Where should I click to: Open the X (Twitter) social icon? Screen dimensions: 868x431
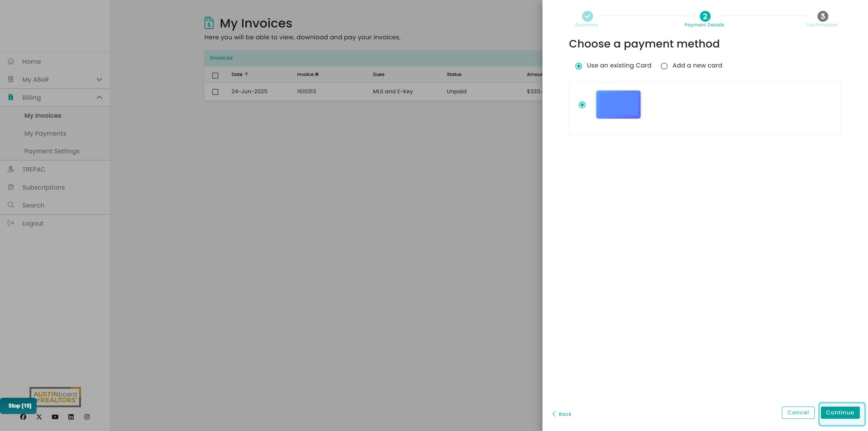pyautogui.click(x=39, y=417)
